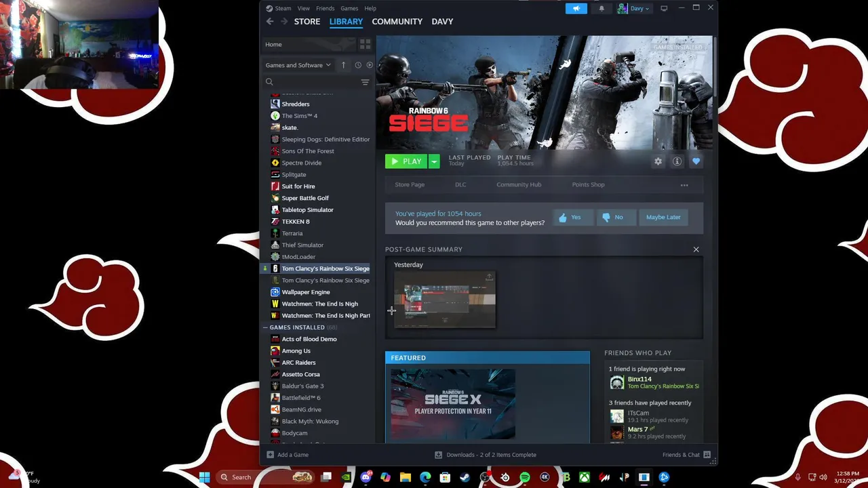Open the Windows Start button
Screen dimensions: 868x488
pos(204,477)
